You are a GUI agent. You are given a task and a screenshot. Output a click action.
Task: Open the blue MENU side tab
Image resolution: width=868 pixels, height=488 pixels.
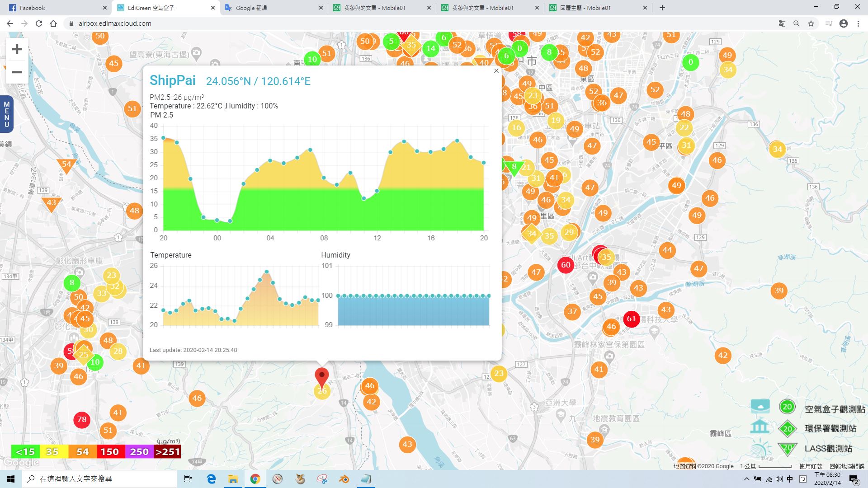point(6,114)
